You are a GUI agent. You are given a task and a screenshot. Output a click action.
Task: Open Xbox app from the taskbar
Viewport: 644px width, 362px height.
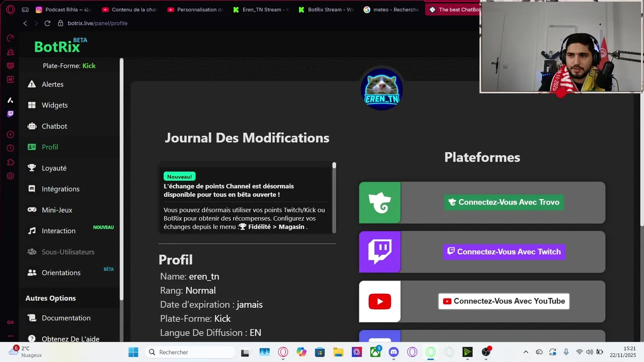(375, 352)
